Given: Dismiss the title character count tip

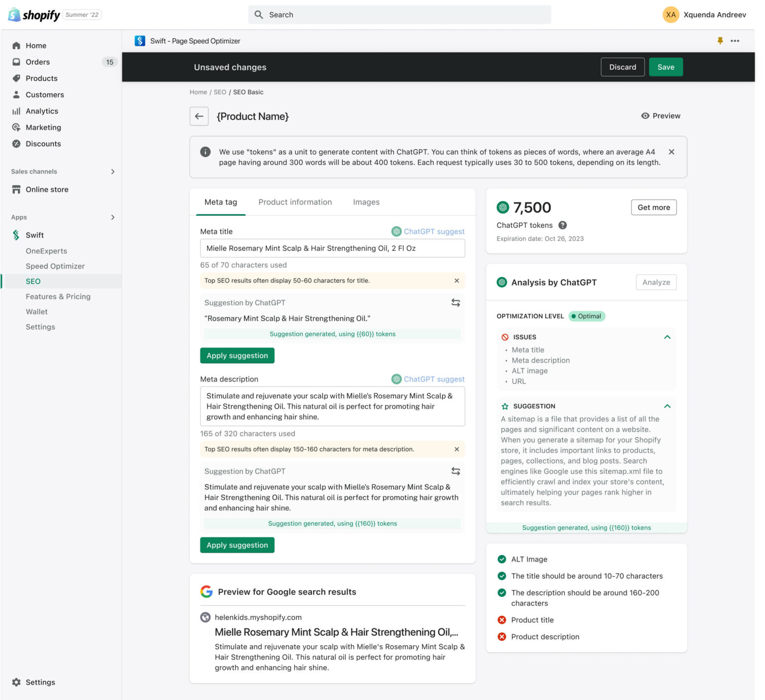Looking at the screenshot, I should [x=457, y=280].
